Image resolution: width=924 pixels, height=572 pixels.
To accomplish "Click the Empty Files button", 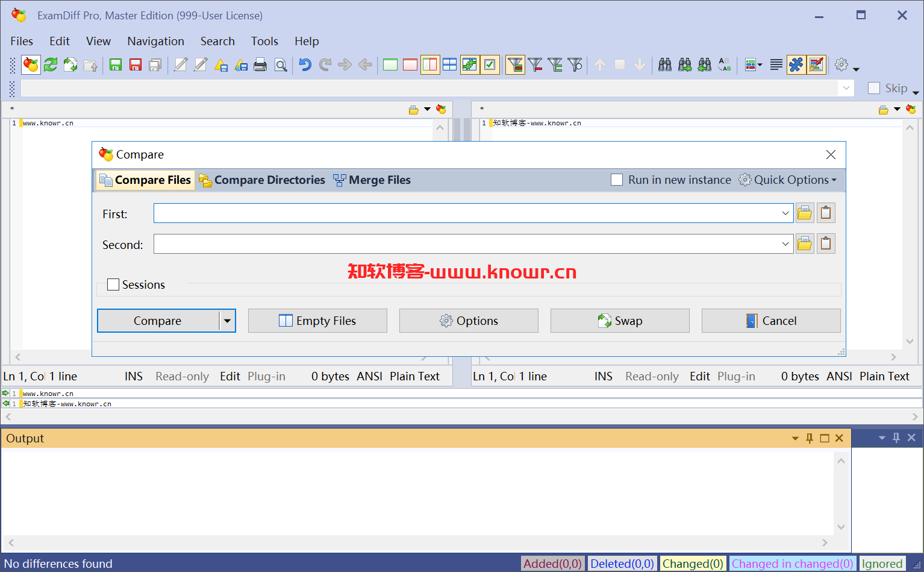I will pyautogui.click(x=317, y=321).
